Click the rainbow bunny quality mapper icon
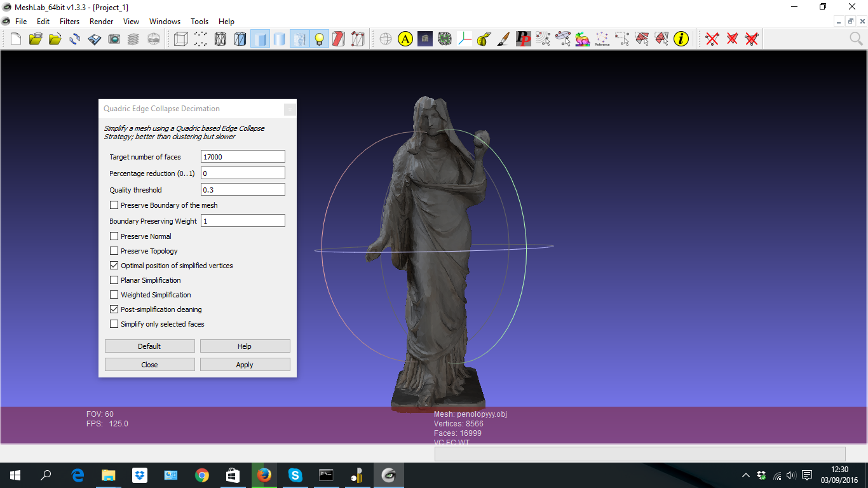This screenshot has height=488, width=868. (582, 39)
